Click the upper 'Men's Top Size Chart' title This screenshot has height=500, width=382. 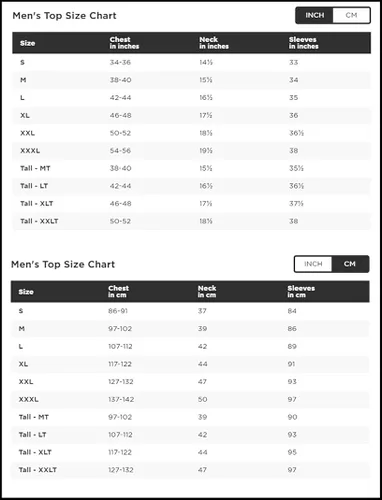point(64,16)
